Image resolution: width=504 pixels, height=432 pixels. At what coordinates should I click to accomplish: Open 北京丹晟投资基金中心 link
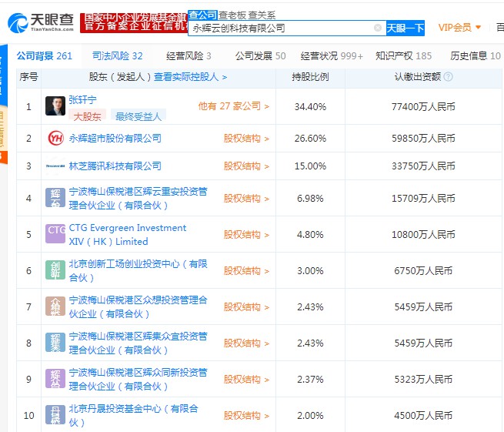tap(133, 415)
